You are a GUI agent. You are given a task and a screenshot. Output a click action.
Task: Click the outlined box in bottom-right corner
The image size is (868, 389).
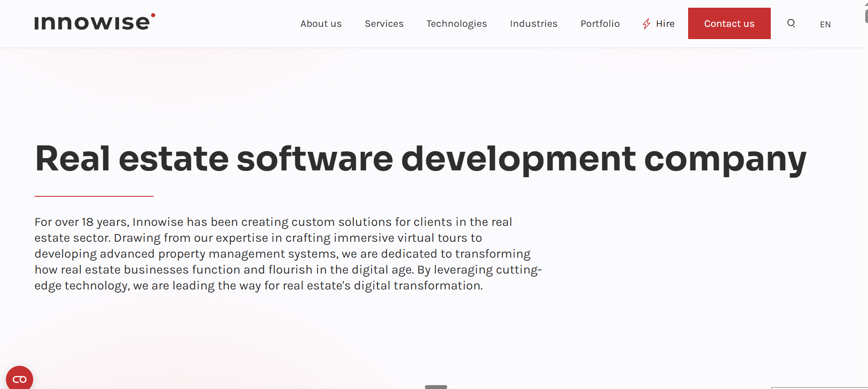[819, 388]
